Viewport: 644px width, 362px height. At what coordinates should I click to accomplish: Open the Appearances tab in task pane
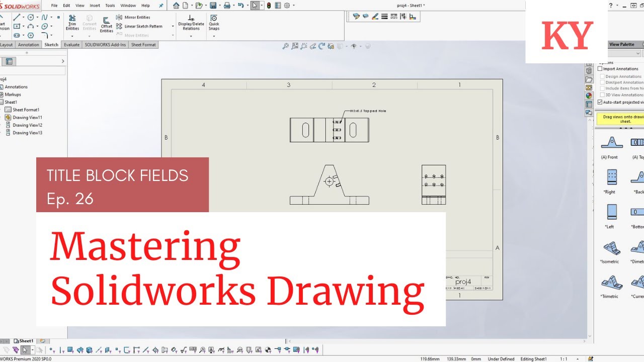589,96
